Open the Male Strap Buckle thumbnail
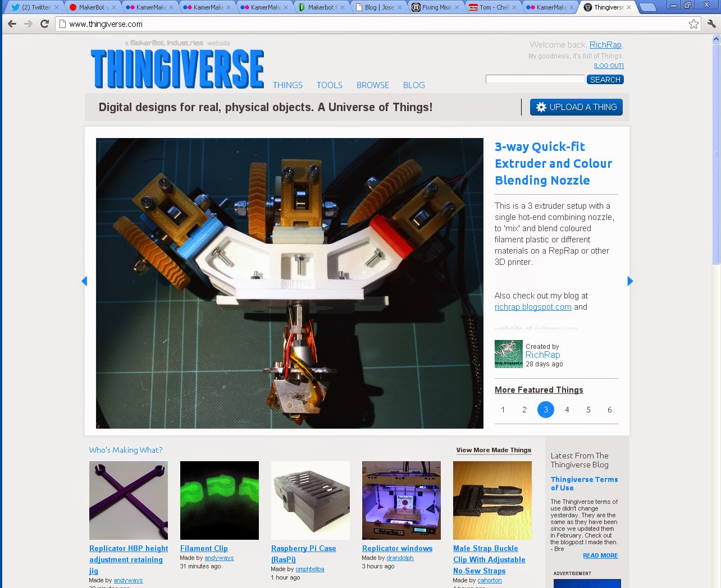721x588 pixels. pos(492,500)
